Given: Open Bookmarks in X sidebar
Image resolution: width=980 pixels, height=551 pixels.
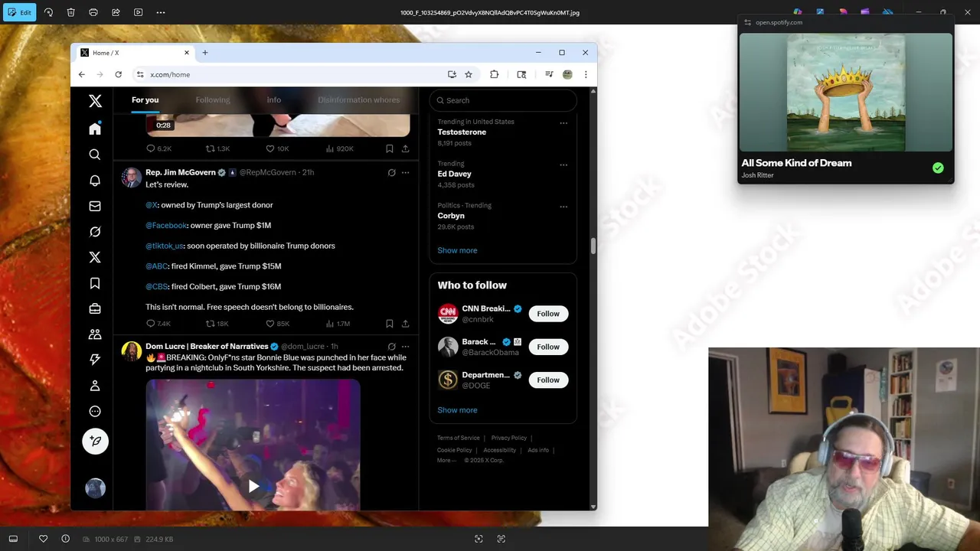Looking at the screenshot, I should click(x=95, y=283).
